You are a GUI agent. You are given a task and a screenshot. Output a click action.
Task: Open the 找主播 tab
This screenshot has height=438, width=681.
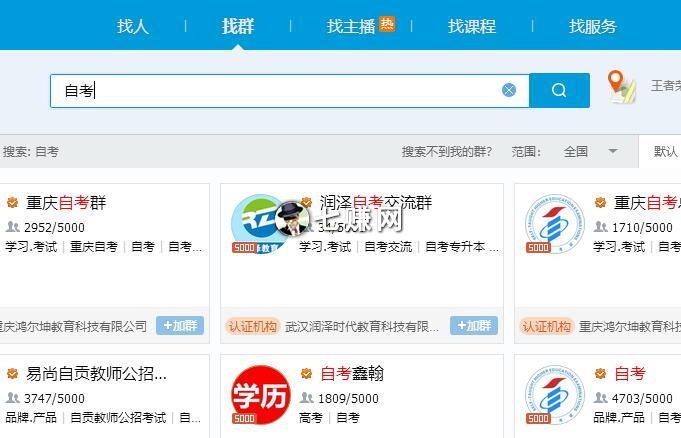[351, 26]
